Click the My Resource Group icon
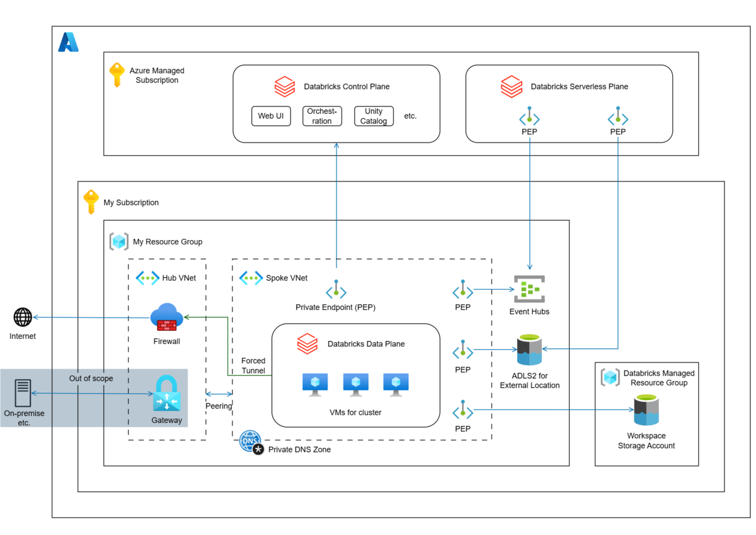Viewport: 756px width, 535px height. tap(119, 241)
